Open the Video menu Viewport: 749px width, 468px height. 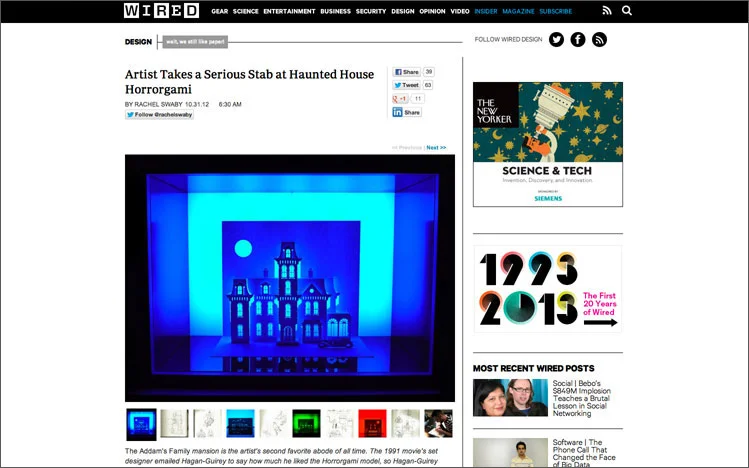point(460,11)
